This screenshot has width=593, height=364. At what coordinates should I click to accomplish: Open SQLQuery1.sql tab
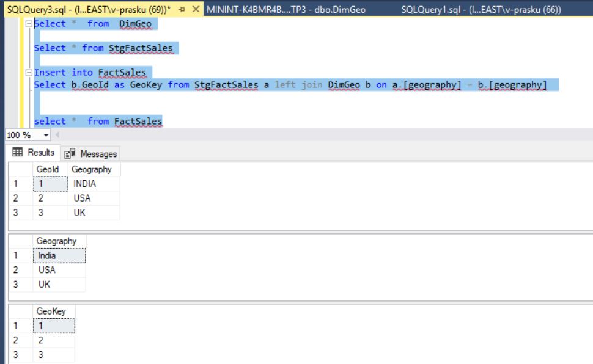481,9
